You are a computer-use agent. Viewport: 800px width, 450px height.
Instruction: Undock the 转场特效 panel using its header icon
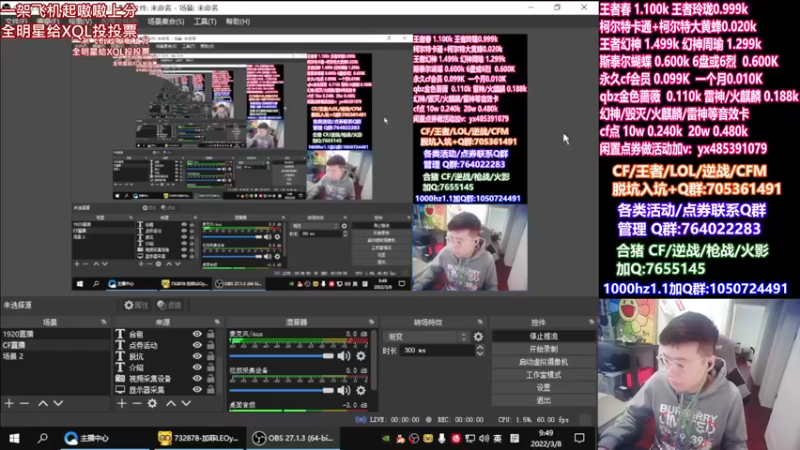coord(480,322)
